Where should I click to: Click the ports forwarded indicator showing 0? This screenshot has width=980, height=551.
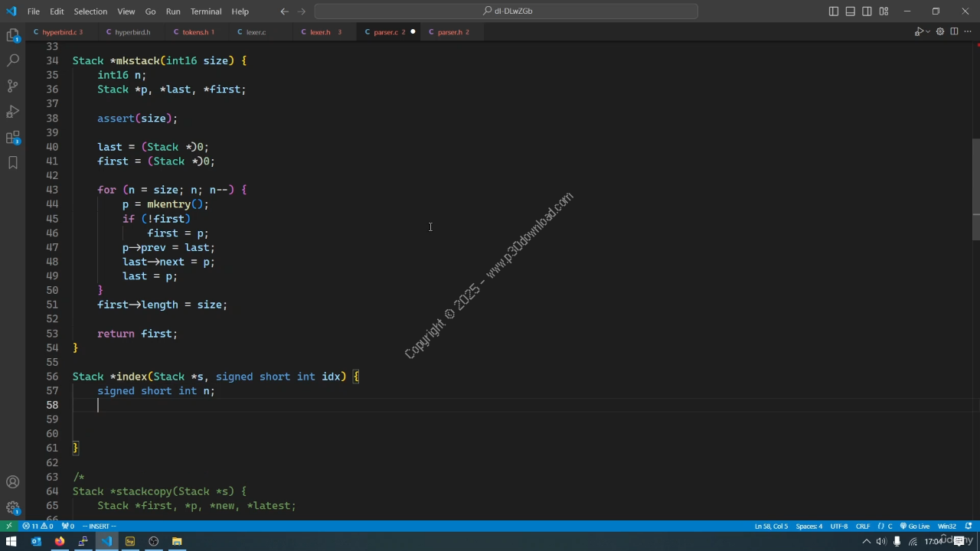[x=68, y=527]
